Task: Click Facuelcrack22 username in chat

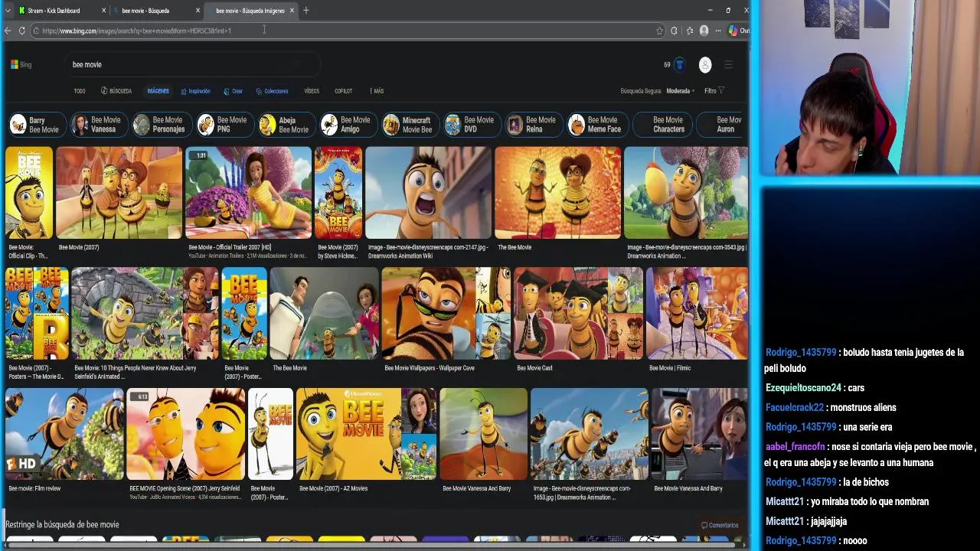Action: point(795,408)
